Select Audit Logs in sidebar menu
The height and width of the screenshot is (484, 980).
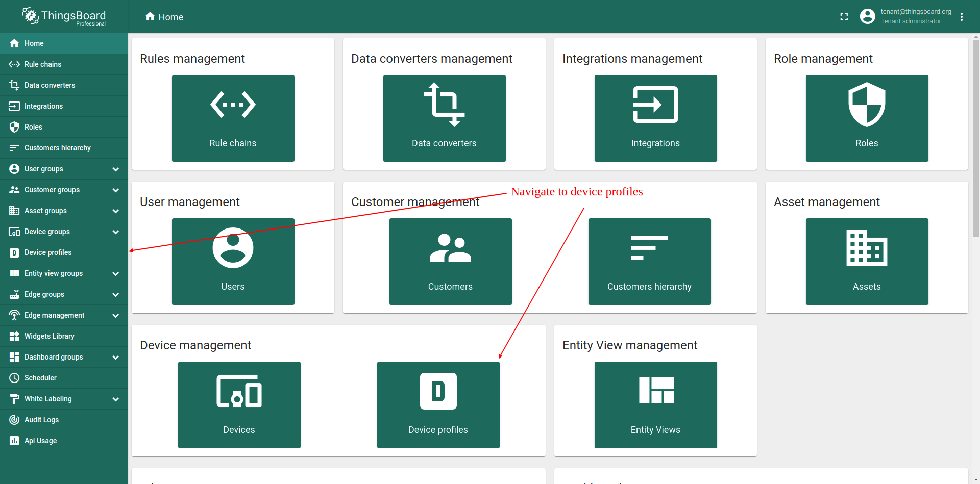(x=64, y=420)
